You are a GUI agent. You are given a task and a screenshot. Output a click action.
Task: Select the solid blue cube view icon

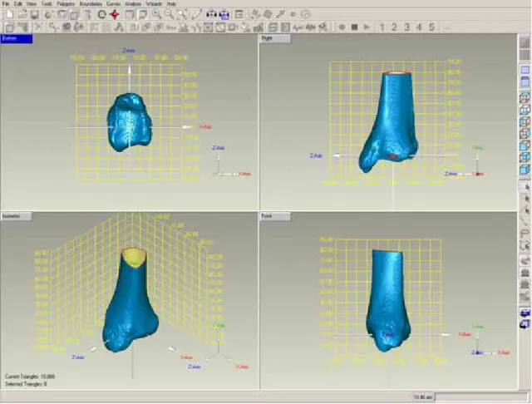525,170
